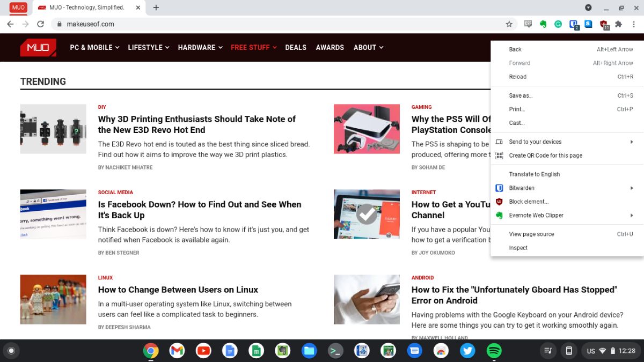The height and width of the screenshot is (362, 644).
Task: Expand Send to your devices submenu
Action: (567, 142)
